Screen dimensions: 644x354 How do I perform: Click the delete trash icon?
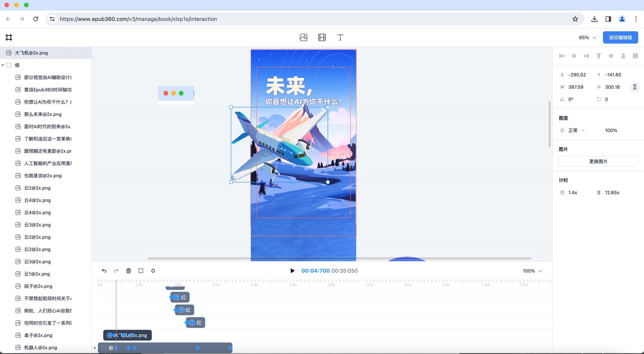(128, 271)
